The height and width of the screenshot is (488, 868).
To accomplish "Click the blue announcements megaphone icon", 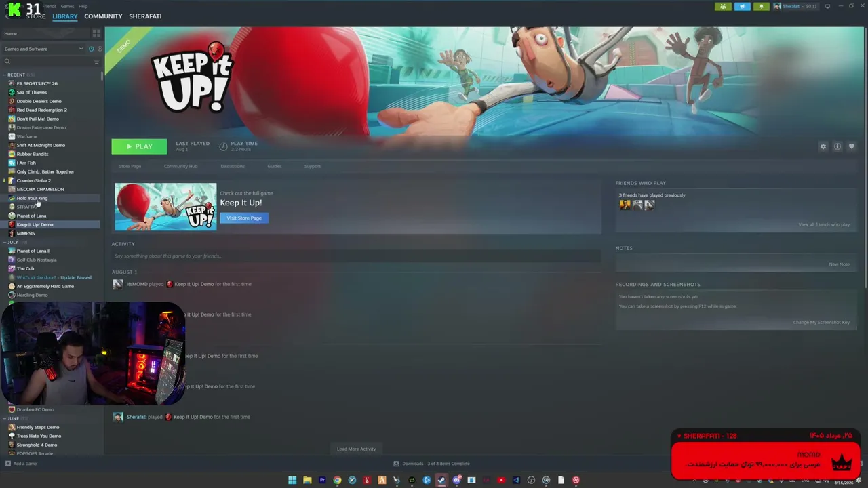I will (x=743, y=7).
